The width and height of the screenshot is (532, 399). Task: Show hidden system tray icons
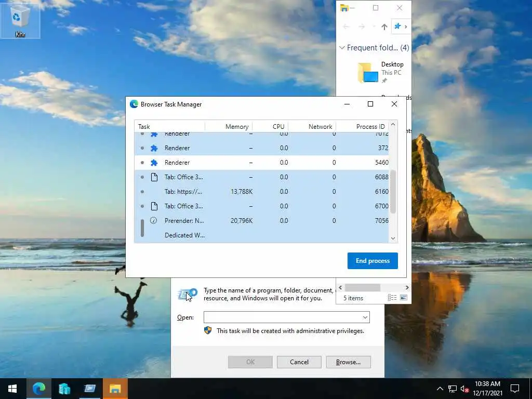click(x=440, y=389)
